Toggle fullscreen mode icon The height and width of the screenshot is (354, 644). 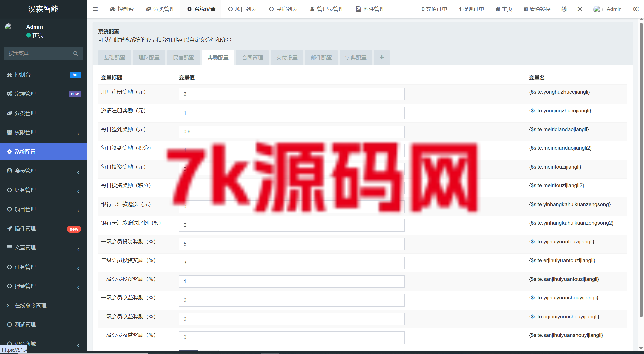[x=580, y=9]
